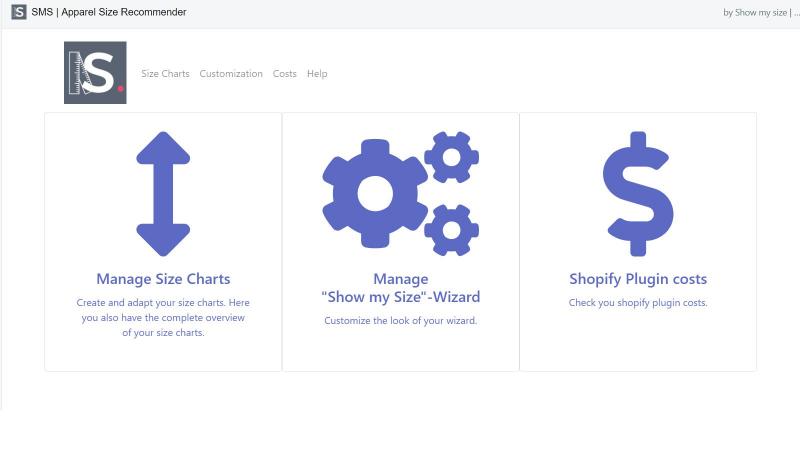
Task: Go to the Costs menu item
Action: pyautogui.click(x=285, y=73)
